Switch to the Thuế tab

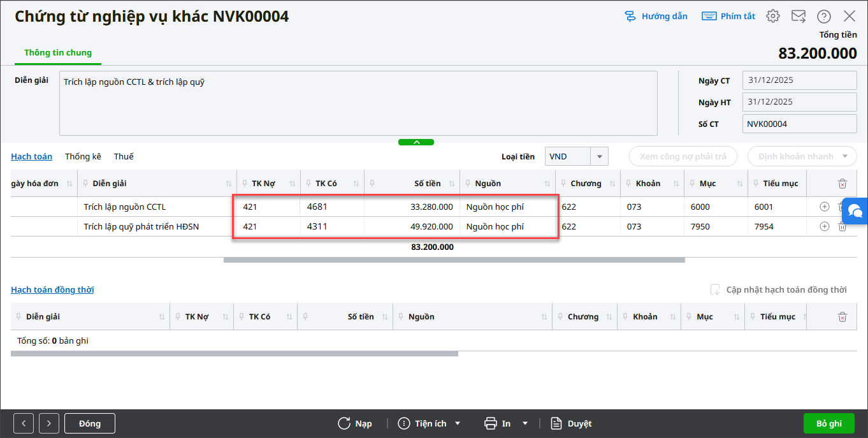(124, 156)
